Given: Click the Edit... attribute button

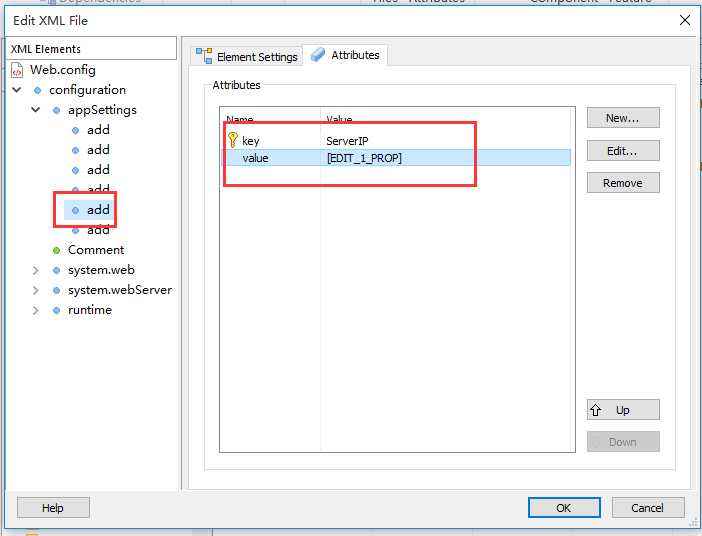Looking at the screenshot, I should click(x=623, y=151).
